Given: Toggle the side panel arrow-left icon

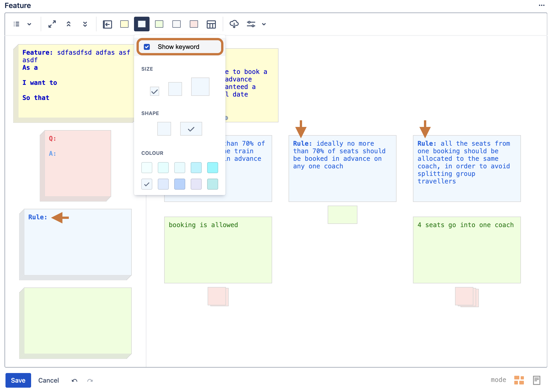Looking at the screenshot, I should [107, 24].
